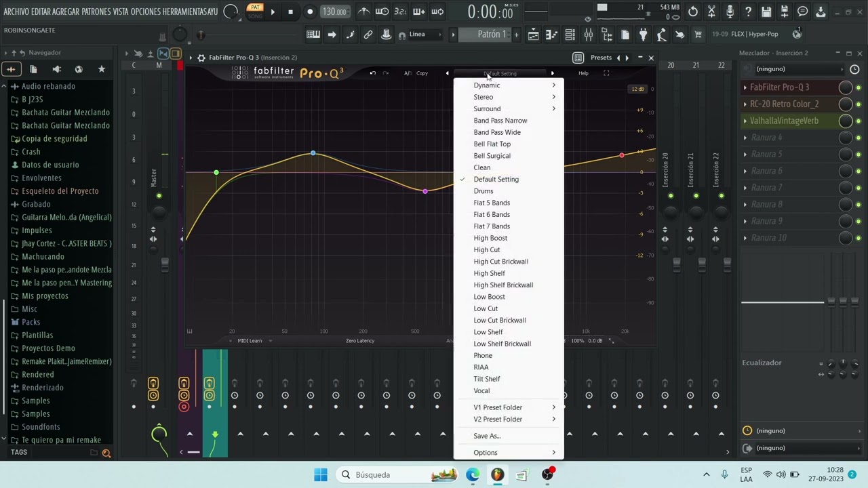Click the FabFilter Pro-Q 3 slot mix knob
This screenshot has width=868, height=488.
845,87
